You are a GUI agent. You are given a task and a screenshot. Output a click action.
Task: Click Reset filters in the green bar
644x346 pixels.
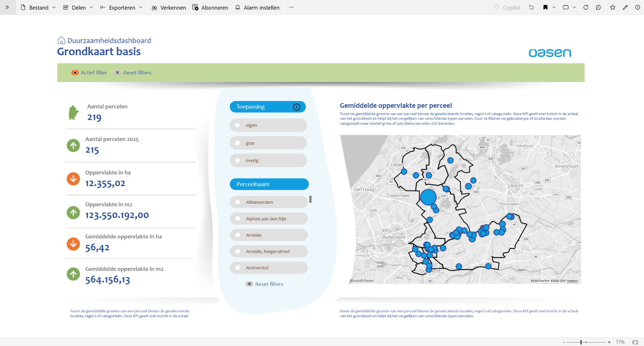pyautogui.click(x=133, y=73)
